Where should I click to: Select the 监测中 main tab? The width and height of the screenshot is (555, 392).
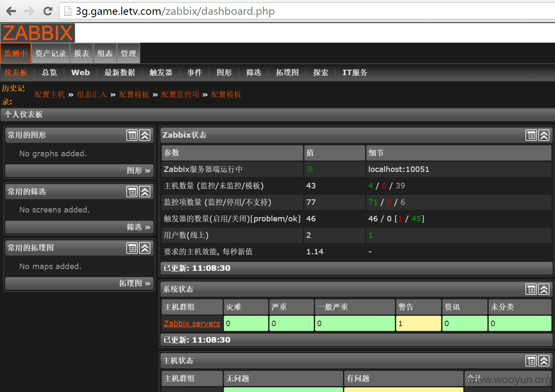click(16, 53)
